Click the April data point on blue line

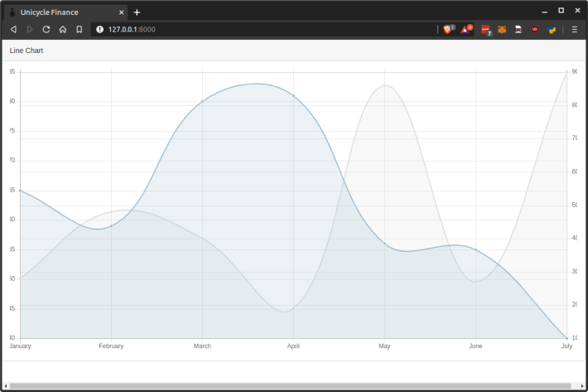293,95
